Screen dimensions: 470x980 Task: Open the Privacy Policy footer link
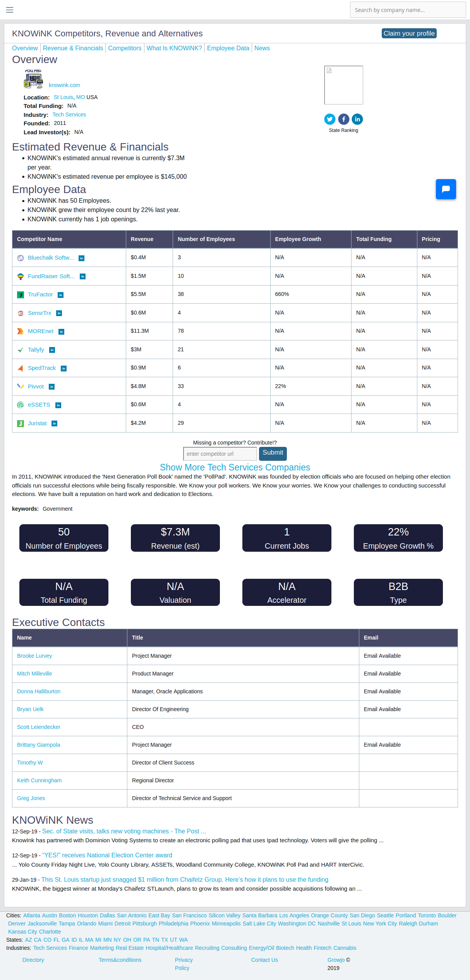coord(184,964)
